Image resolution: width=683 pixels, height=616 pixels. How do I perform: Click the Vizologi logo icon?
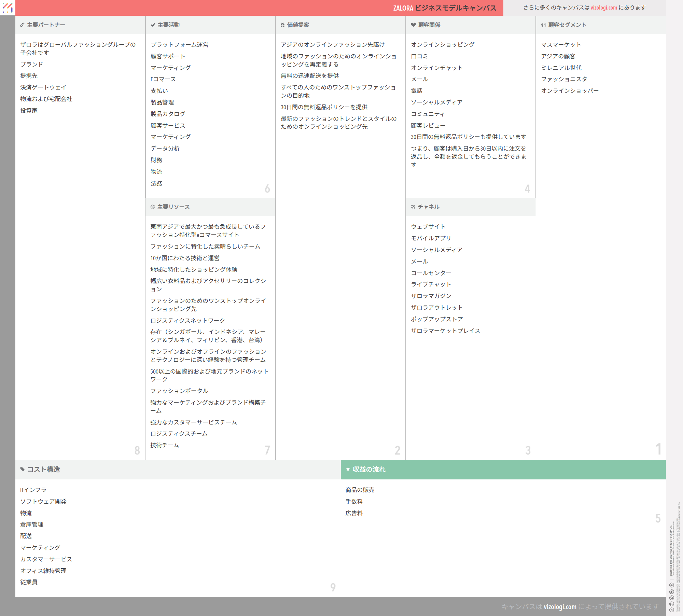(8, 8)
